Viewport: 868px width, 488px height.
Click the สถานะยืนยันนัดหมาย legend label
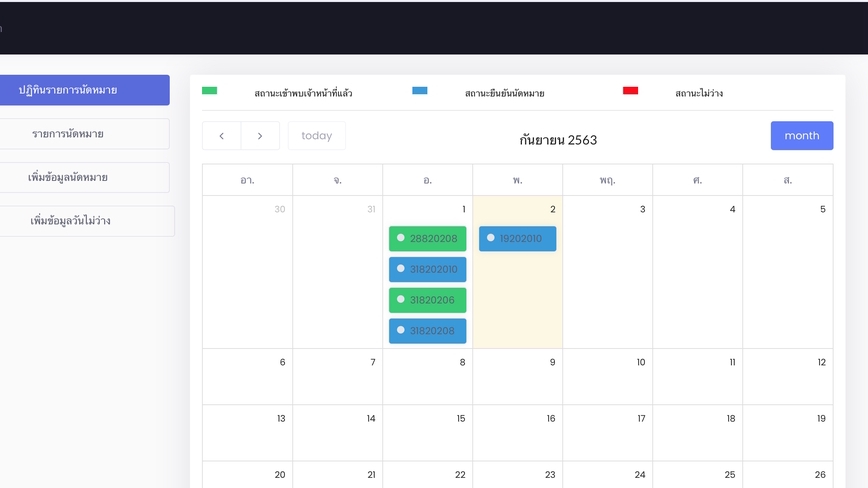click(505, 93)
